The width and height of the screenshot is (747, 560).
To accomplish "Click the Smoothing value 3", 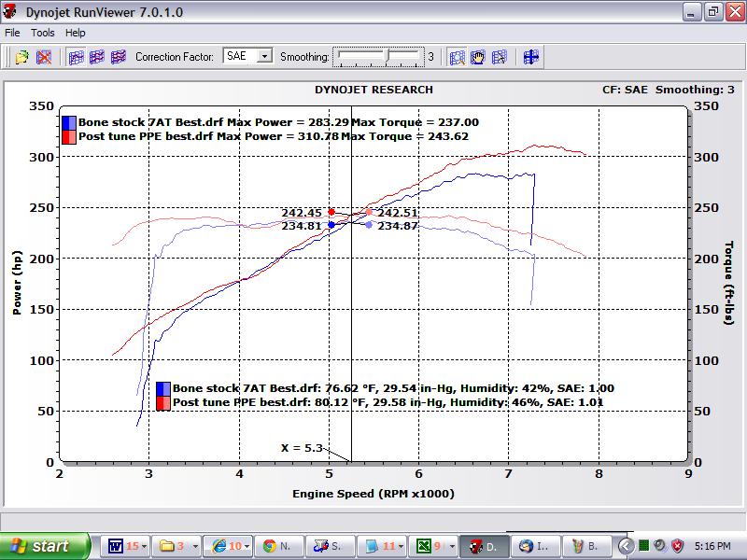I will point(430,57).
